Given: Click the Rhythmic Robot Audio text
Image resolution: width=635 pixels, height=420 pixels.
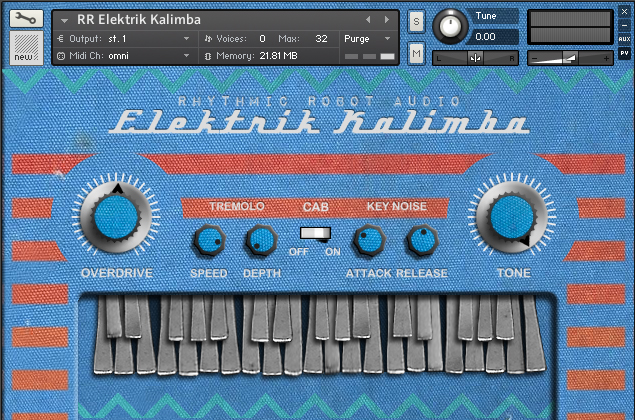Looking at the screenshot, I should coord(319,101).
